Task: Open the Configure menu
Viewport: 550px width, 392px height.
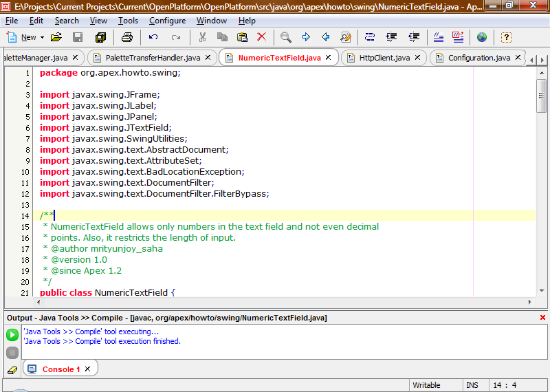Action: click(x=167, y=21)
